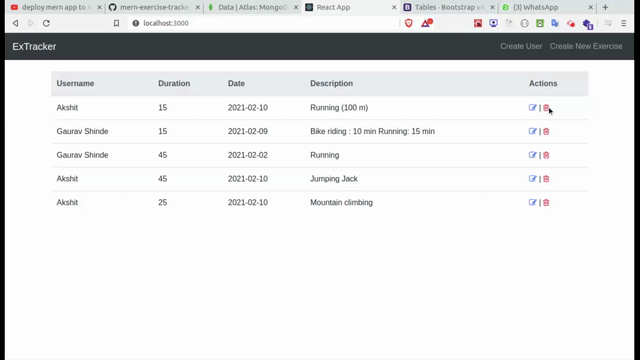
Task: Click the first red extension icon
Action: [478, 23]
